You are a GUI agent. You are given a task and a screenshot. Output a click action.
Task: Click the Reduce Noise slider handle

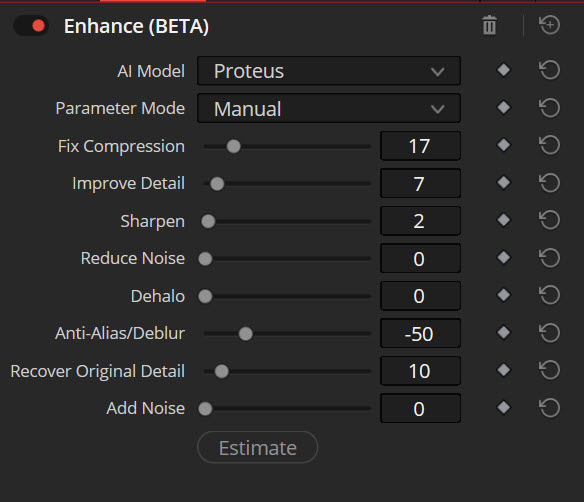[205, 259]
